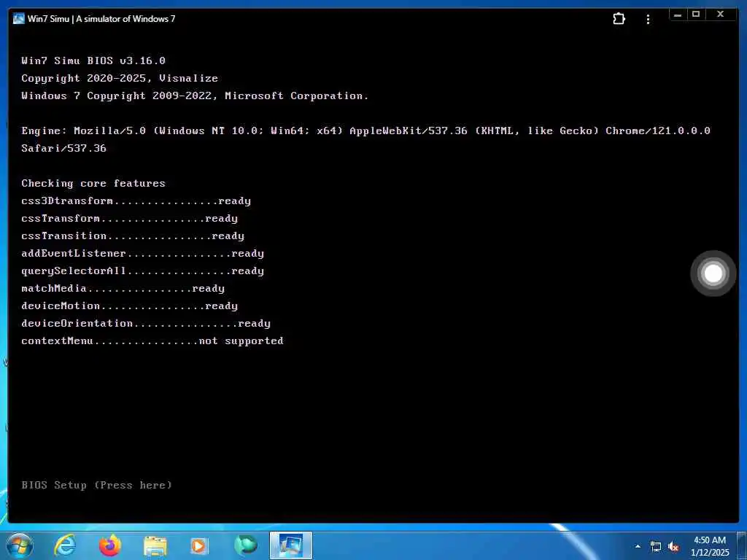Click the cssTransform ready line

tap(130, 218)
